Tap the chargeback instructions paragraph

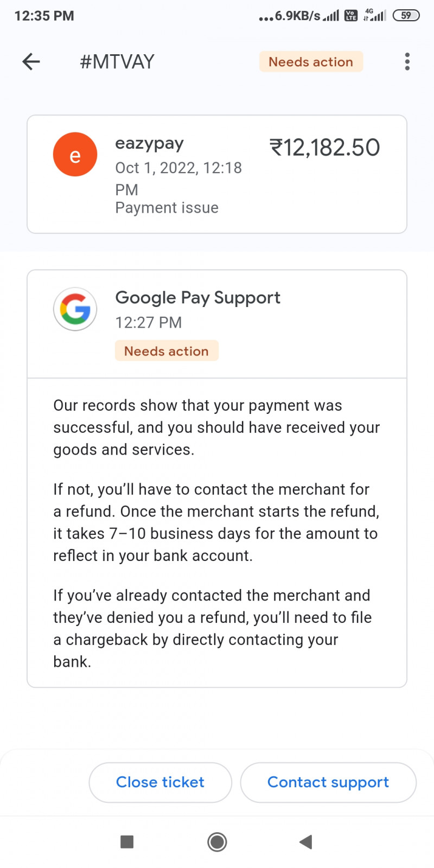point(212,628)
